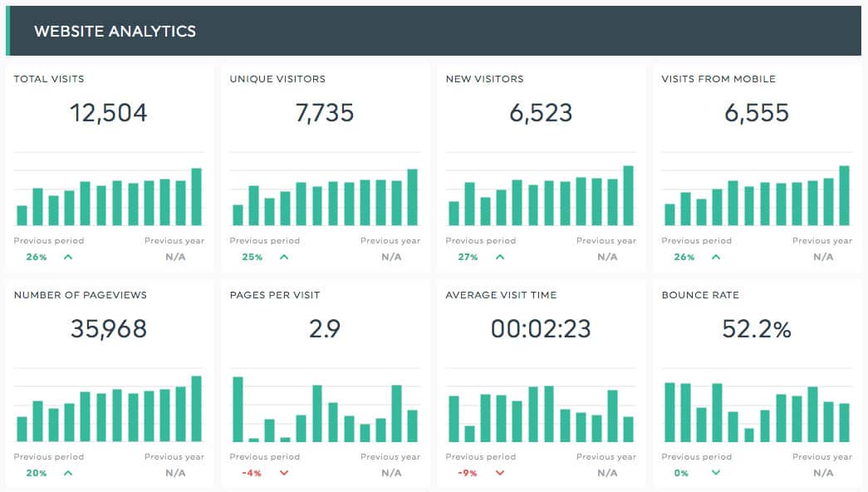Click the red down arrow under Pages Per Visit
Screen dimensions: 868x492
click(x=284, y=473)
